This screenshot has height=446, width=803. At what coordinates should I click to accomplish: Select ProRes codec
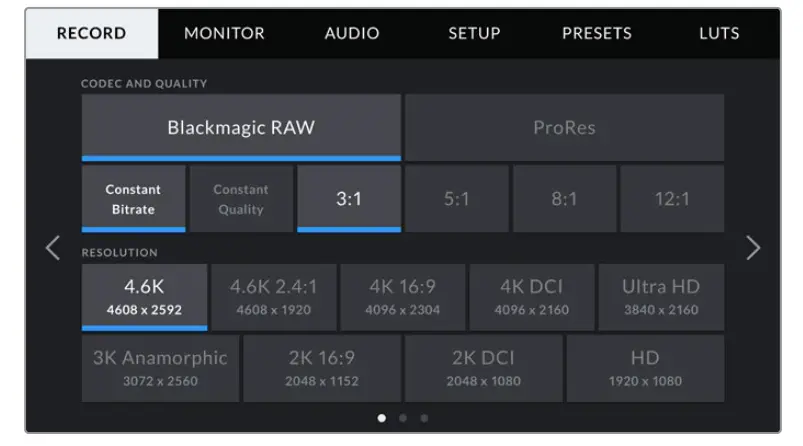564,128
